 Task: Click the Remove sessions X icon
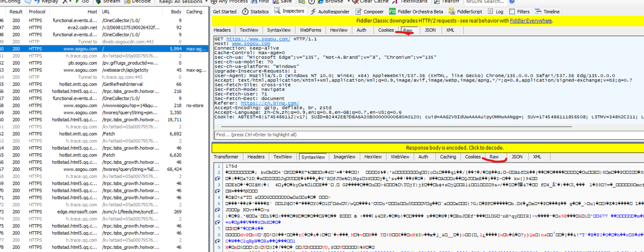pos(65,2)
